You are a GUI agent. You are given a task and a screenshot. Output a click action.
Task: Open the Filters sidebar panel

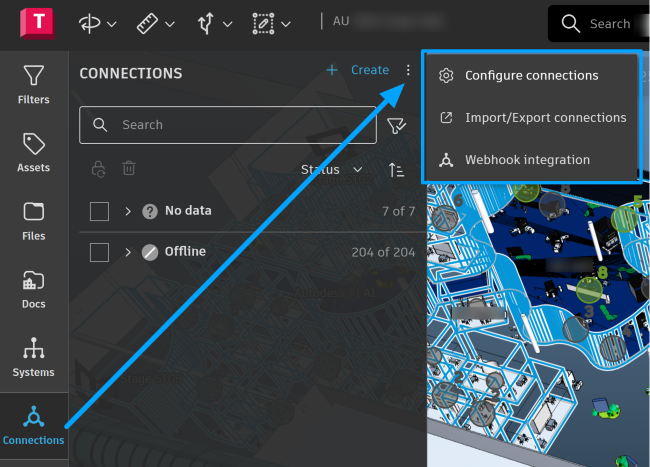pyautogui.click(x=34, y=85)
